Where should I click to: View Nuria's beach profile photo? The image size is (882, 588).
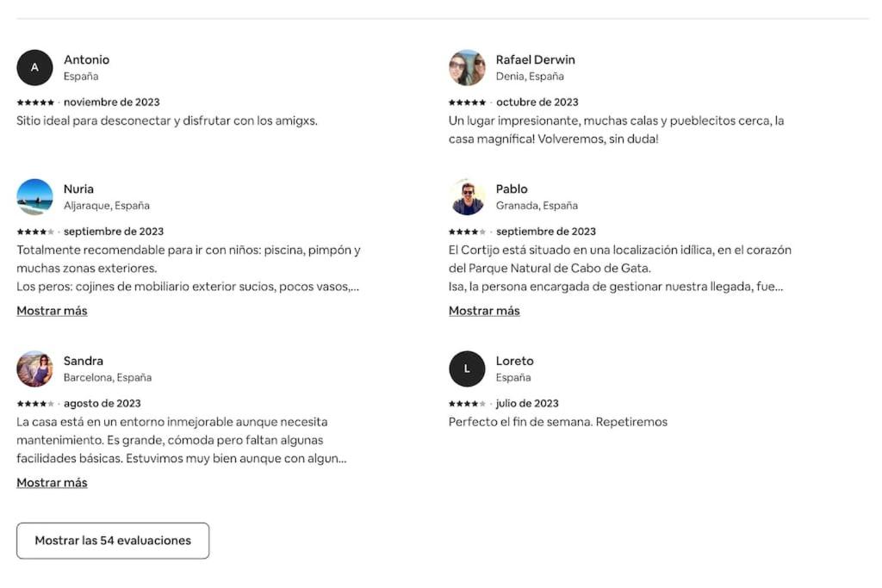[34, 197]
